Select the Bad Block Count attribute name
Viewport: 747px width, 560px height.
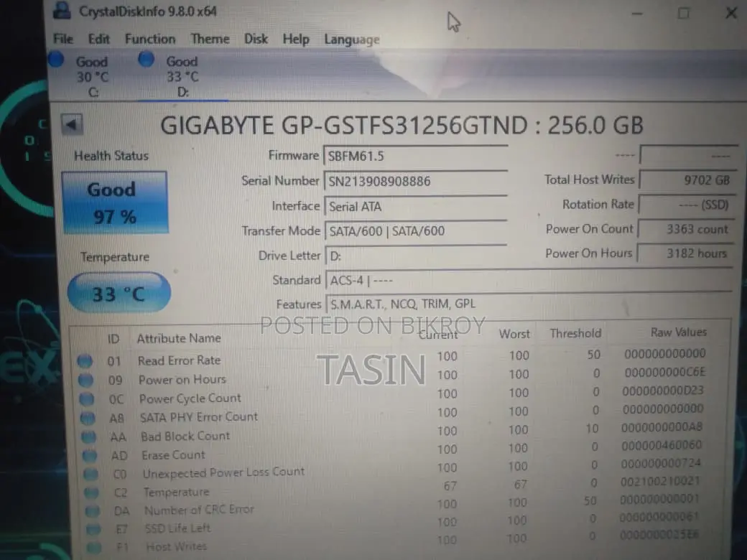point(185,437)
